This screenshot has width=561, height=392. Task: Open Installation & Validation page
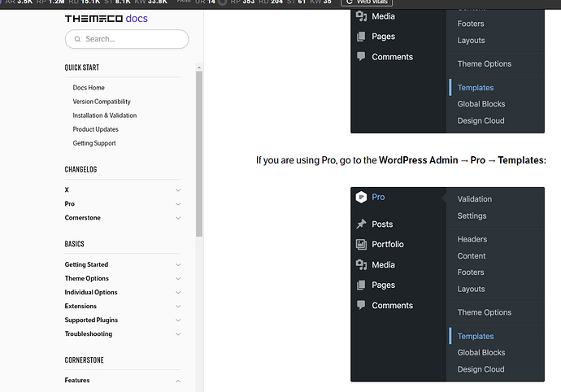(x=104, y=115)
